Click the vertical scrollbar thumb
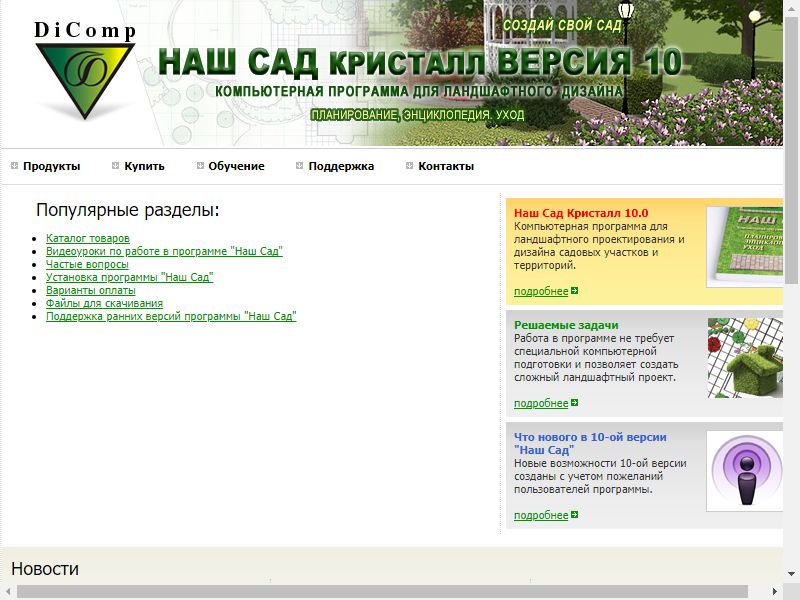 792,151
